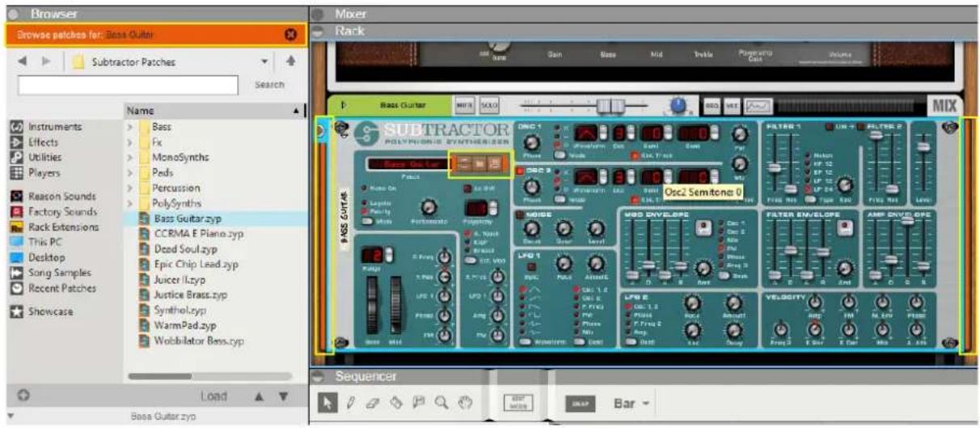Select next patch with down arrow
This screenshot has height=428, width=980.
[283, 396]
